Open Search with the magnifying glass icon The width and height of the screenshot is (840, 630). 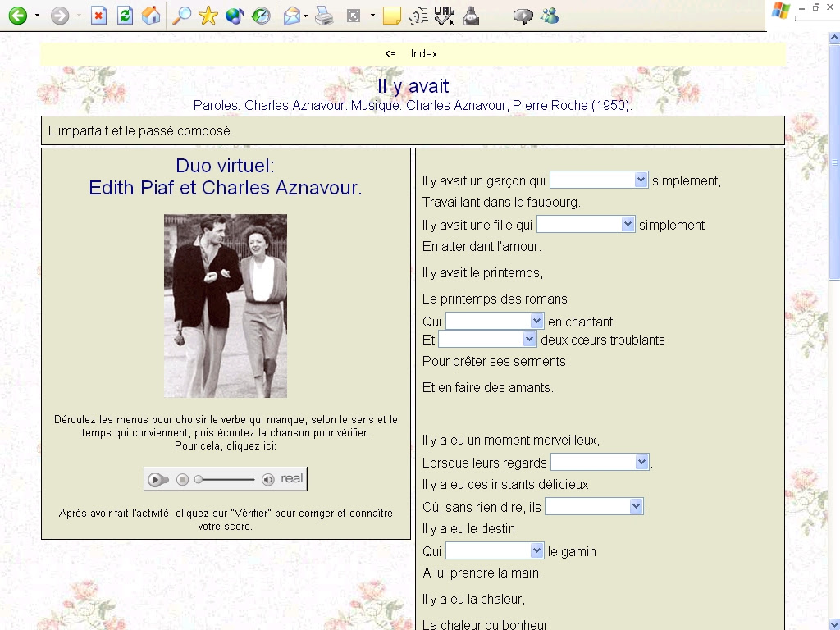point(181,16)
